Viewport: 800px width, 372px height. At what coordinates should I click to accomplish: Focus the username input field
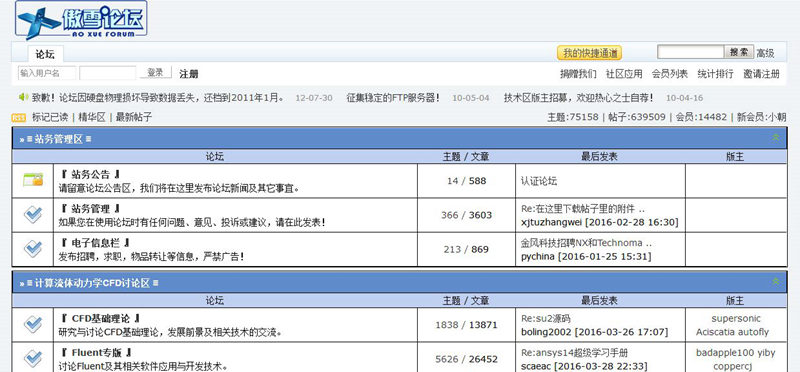pyautogui.click(x=47, y=73)
